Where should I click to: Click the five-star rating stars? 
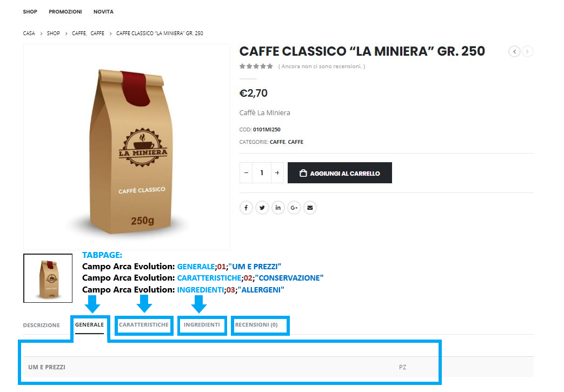pos(256,66)
